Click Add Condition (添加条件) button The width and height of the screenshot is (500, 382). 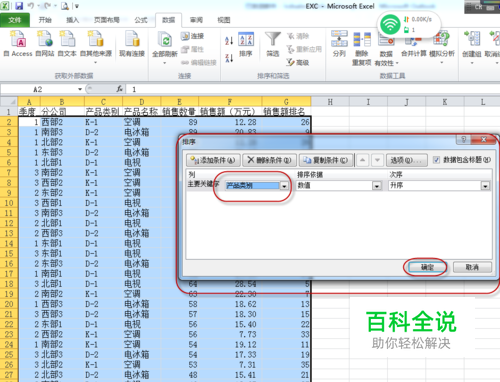point(213,160)
